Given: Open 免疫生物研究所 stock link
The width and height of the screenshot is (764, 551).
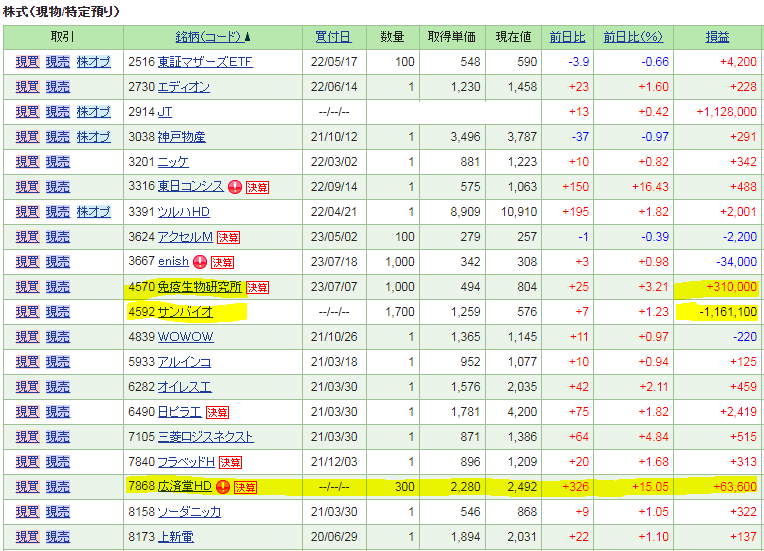Looking at the screenshot, I should point(200,287).
